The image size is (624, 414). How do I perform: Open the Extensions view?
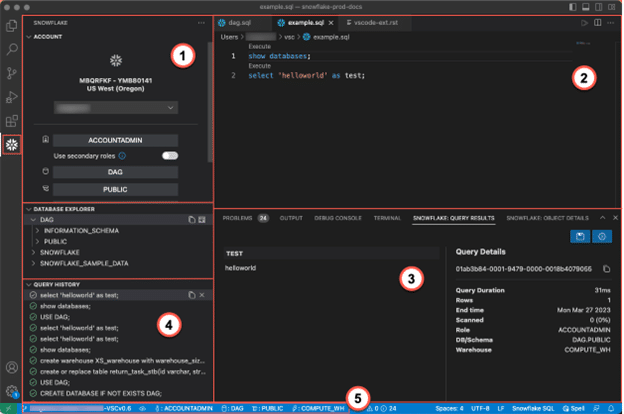pos(12,121)
